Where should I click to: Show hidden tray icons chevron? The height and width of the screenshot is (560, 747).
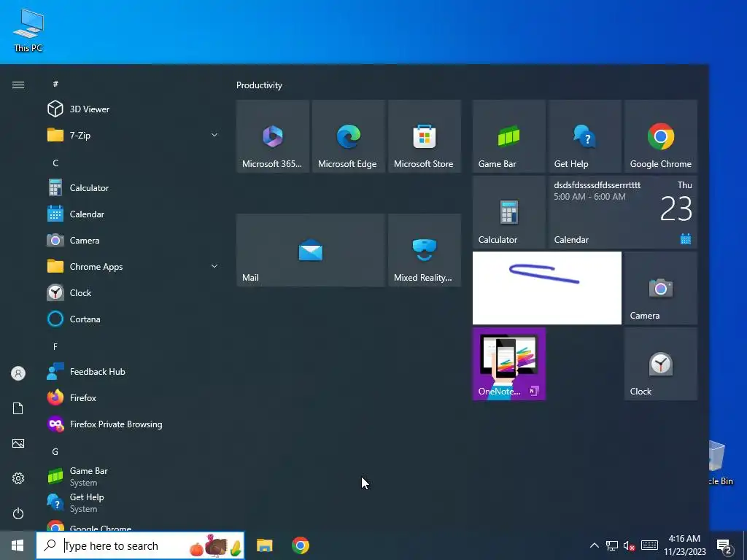(x=594, y=545)
